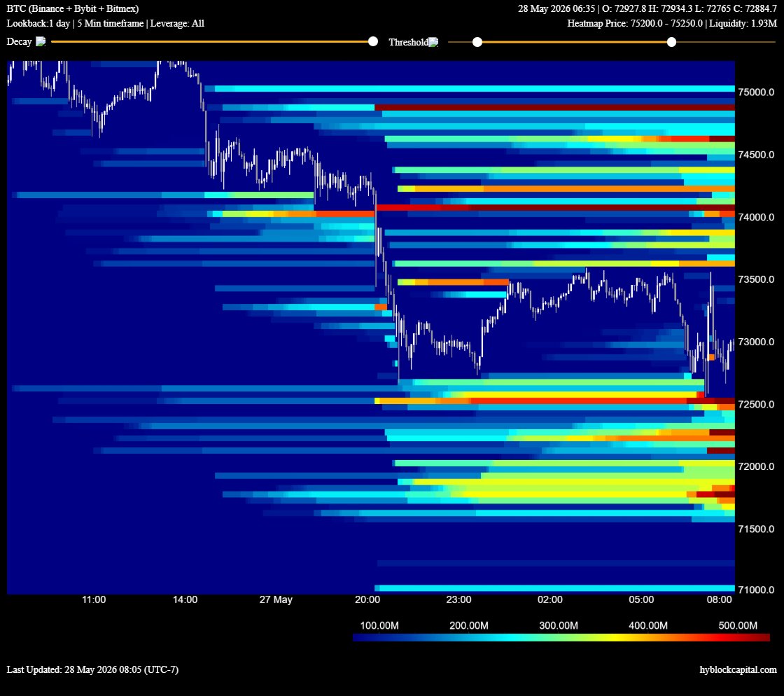
Task: Click the 'BTC (Binance + Bybit + Bitmex)' title
Action: coord(73,8)
